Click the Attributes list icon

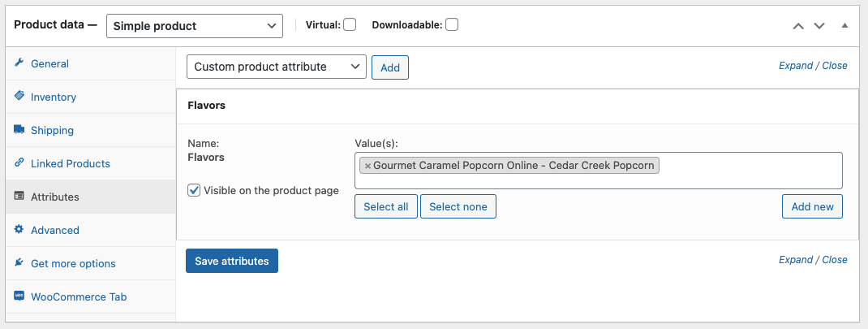pyautogui.click(x=19, y=196)
